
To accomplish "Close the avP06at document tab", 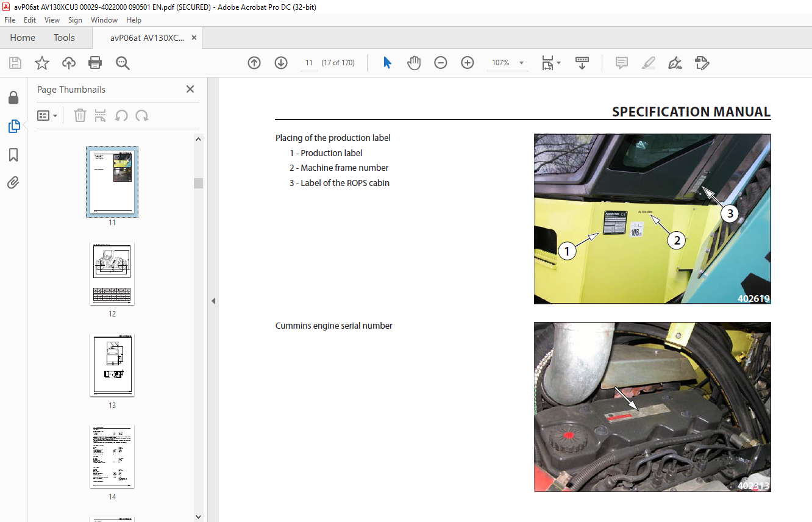I will click(194, 38).
